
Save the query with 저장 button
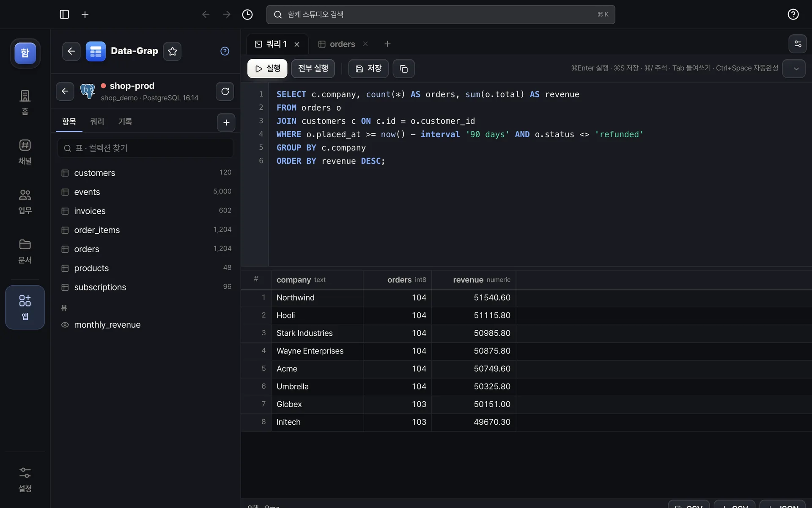click(x=368, y=69)
